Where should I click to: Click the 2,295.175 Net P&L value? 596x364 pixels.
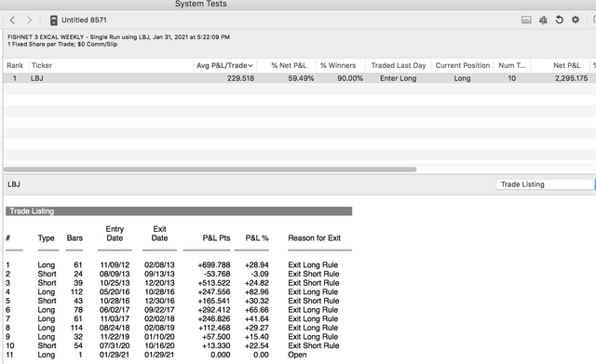(571, 78)
